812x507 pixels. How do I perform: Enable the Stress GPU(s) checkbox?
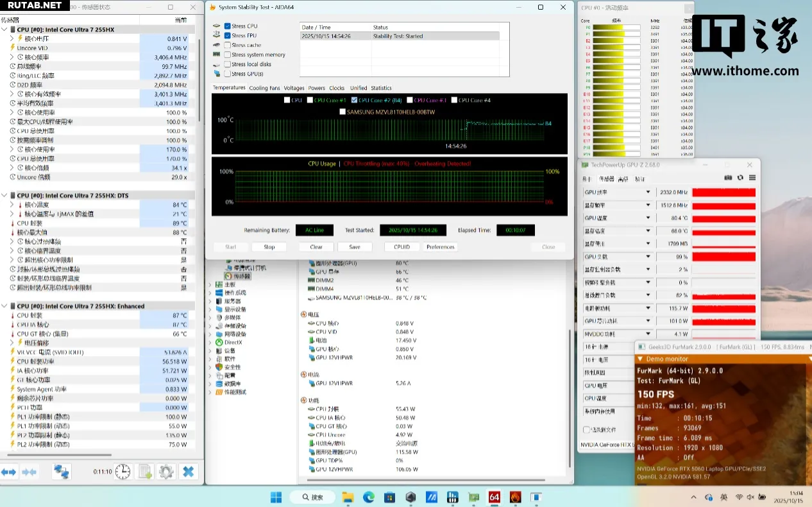coord(227,74)
